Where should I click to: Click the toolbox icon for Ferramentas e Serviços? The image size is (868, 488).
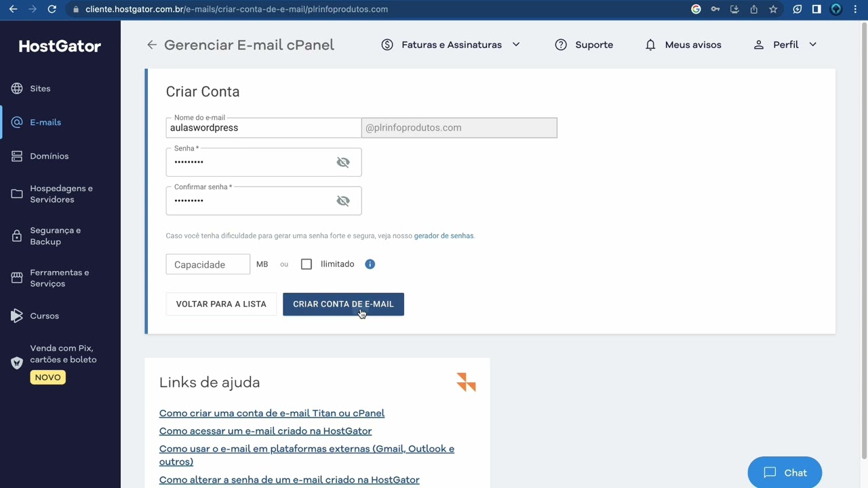[17, 278]
